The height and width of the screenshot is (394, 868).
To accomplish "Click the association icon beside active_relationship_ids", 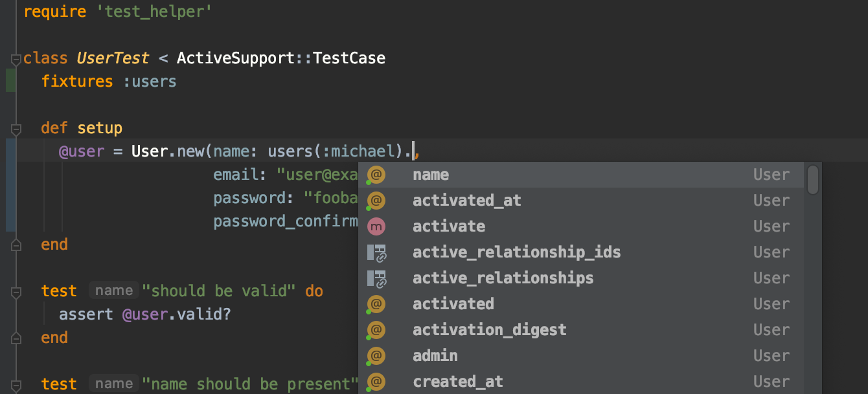I will [x=376, y=252].
